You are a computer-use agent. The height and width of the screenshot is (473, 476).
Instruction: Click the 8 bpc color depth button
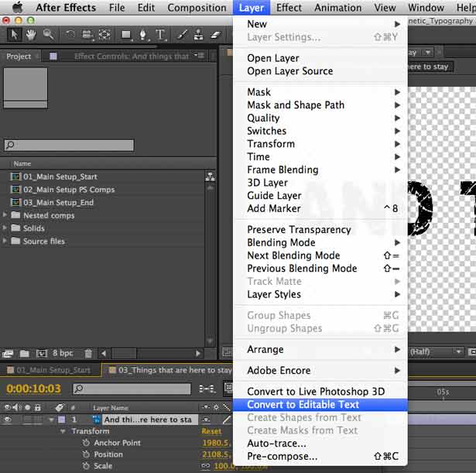pos(63,353)
